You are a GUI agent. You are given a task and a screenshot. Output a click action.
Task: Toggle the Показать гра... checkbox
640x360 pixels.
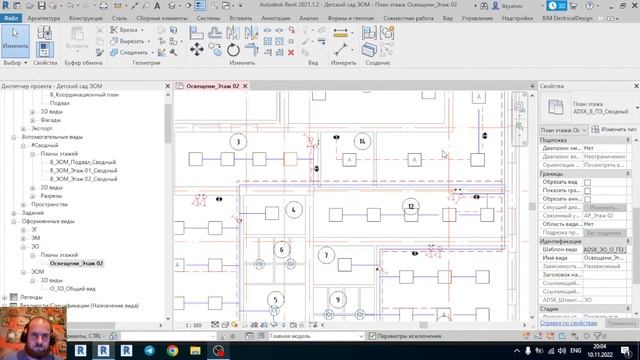[587, 191]
